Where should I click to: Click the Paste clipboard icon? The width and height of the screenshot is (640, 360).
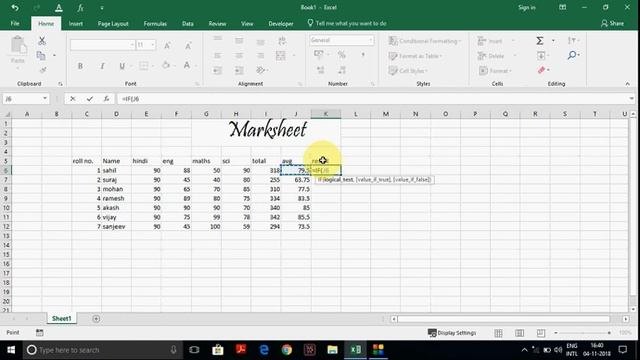pos(18,45)
